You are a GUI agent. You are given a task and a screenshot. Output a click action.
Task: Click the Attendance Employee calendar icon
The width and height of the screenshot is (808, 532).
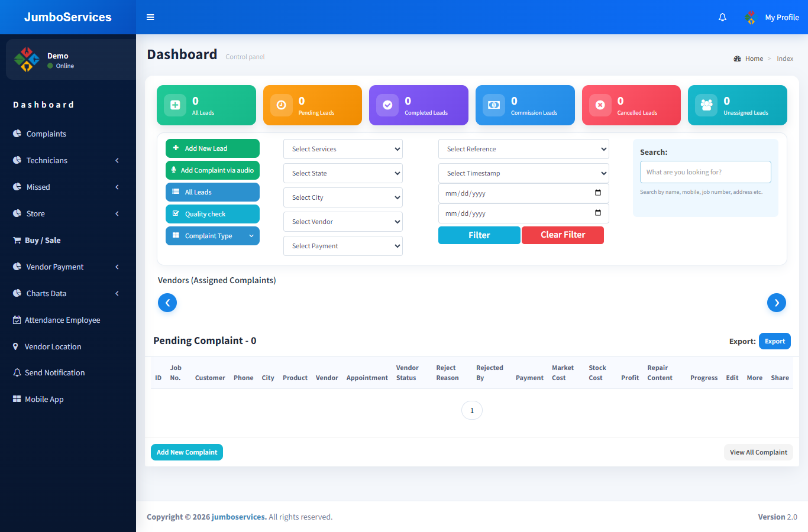point(17,320)
